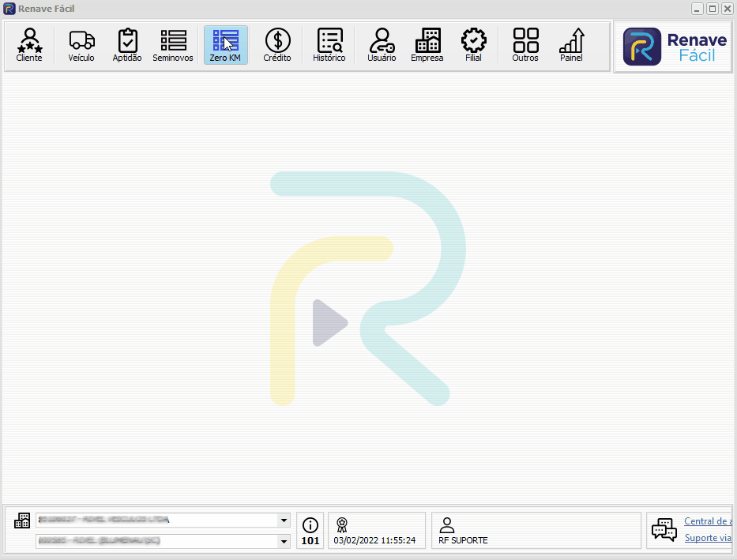Click the Renave Fácil title bar app icon

tap(9, 9)
